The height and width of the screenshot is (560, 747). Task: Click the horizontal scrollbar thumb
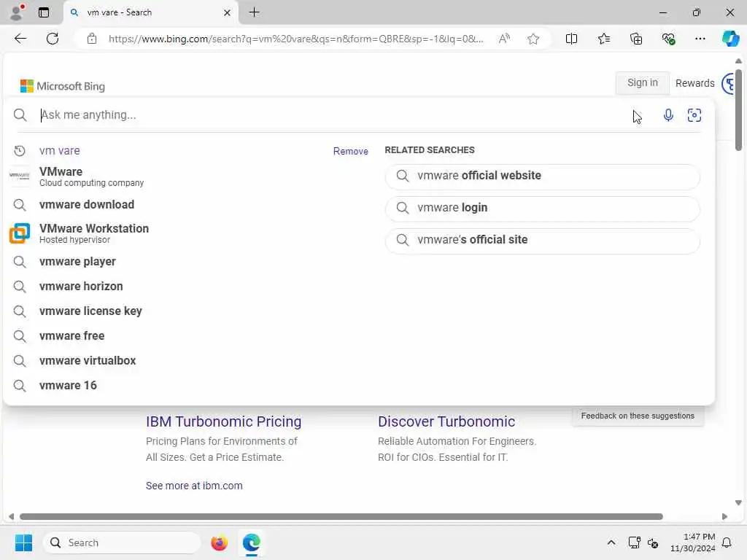tap(341, 517)
